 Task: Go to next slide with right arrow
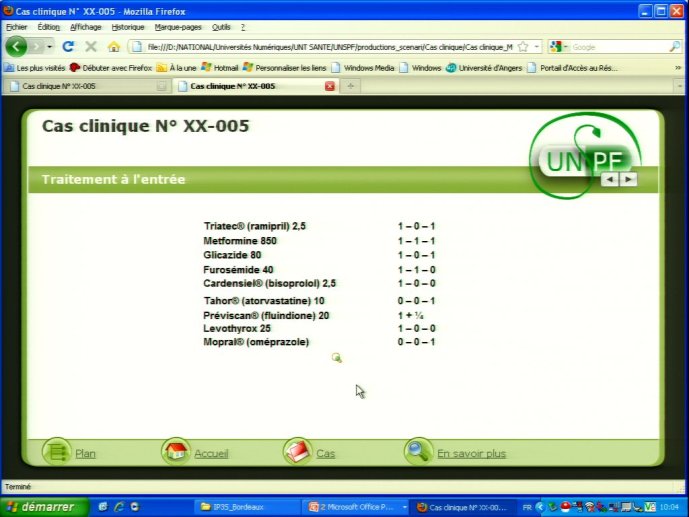628,179
